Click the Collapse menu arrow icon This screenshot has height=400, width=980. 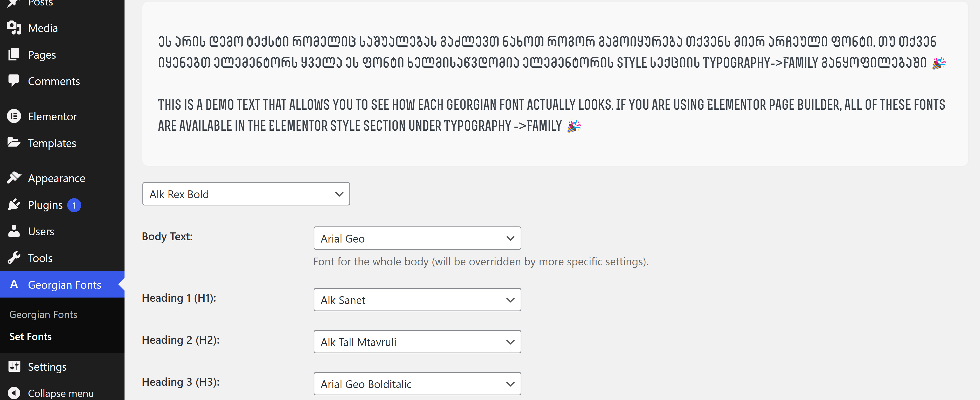[14, 393]
